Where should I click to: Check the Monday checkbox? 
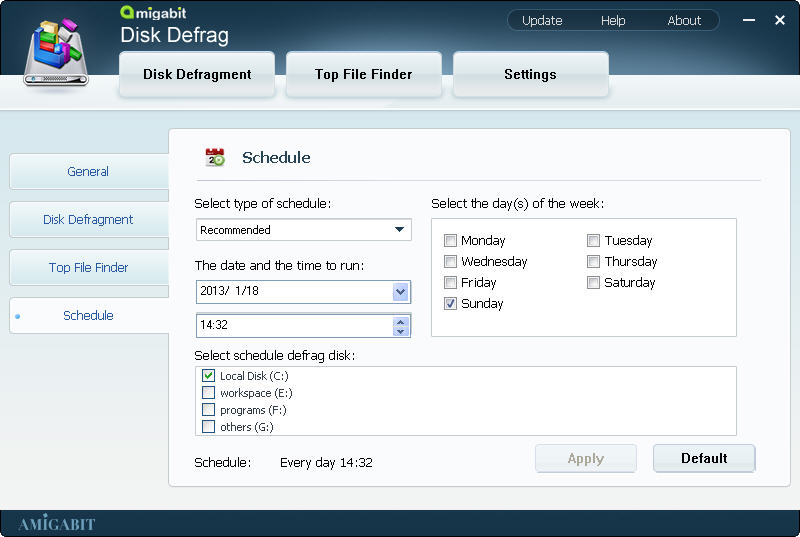450,240
